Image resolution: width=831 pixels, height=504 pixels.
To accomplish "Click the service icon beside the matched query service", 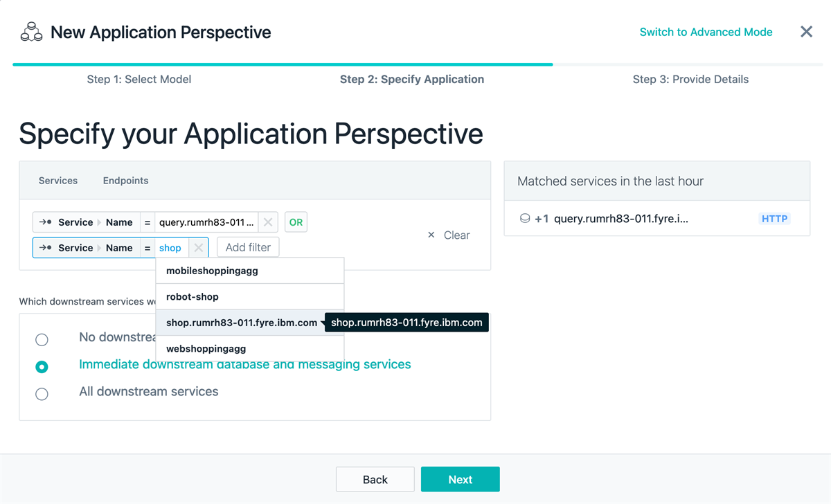I will 525,217.
